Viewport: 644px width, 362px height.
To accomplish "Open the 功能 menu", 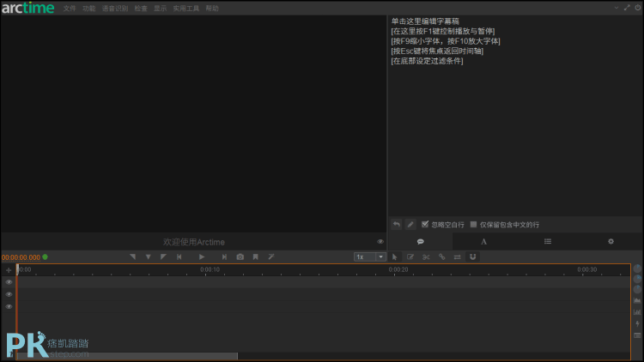I will click(x=88, y=9).
